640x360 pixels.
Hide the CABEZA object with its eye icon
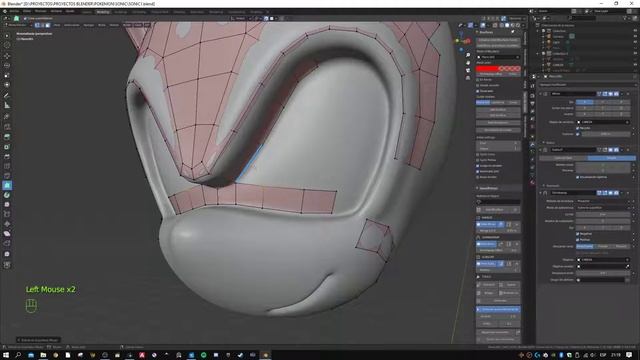[635, 64]
